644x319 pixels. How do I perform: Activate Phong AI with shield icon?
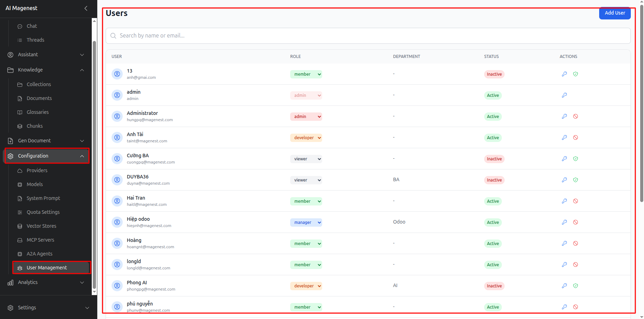(576, 286)
